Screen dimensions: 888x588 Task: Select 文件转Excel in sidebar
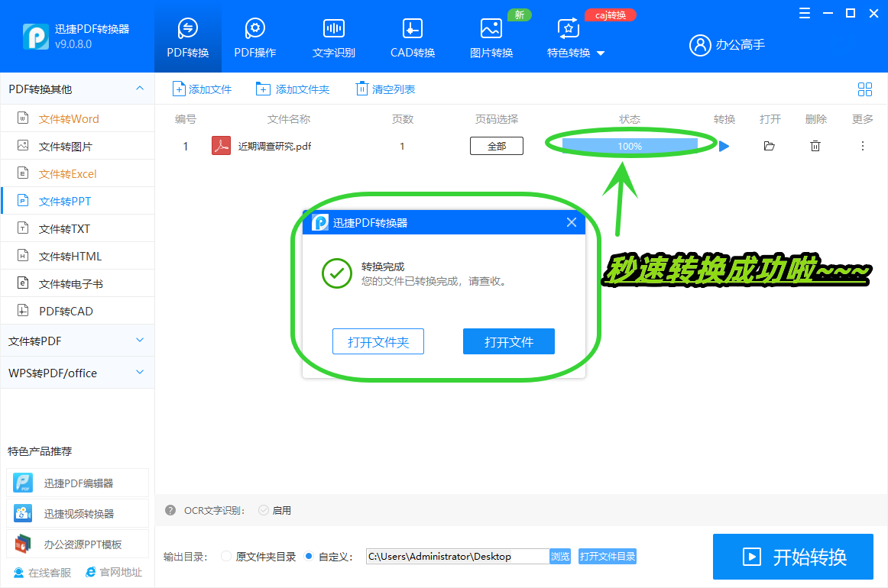click(x=77, y=174)
